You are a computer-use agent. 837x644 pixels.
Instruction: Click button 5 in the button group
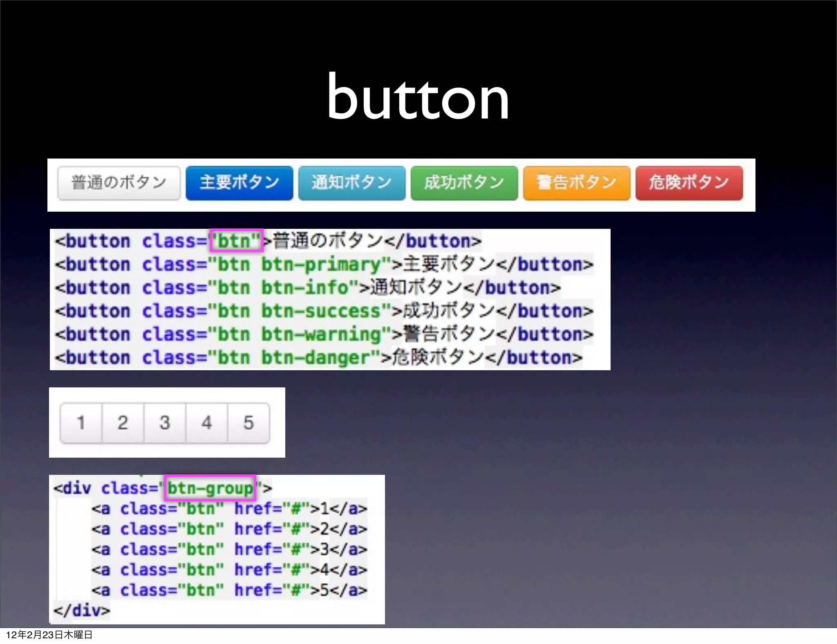pos(248,423)
